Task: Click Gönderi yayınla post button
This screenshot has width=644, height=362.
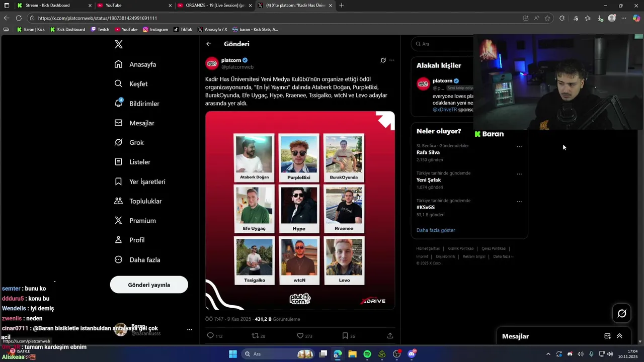Action: [x=149, y=285]
